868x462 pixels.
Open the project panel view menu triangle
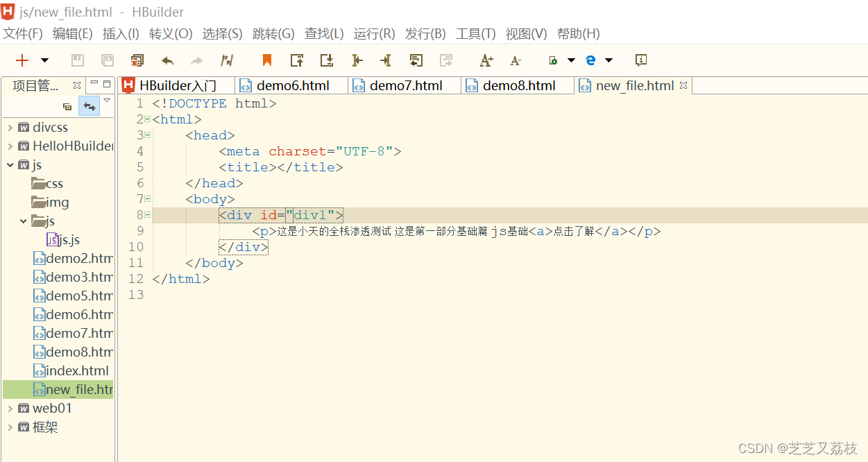[x=107, y=101]
